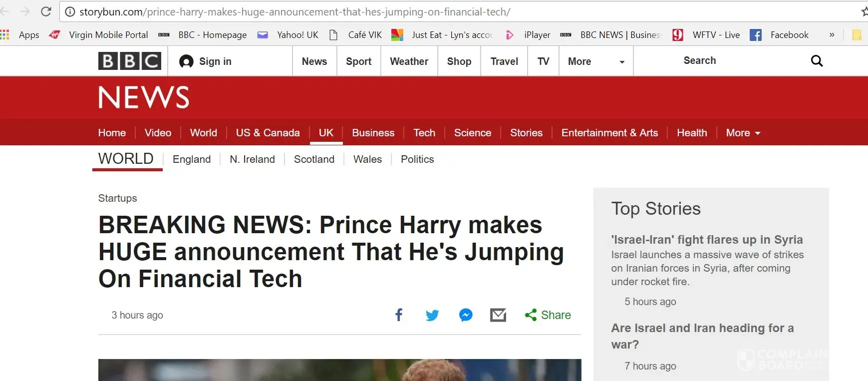
Task: Share article via Messenger icon
Action: pos(466,315)
